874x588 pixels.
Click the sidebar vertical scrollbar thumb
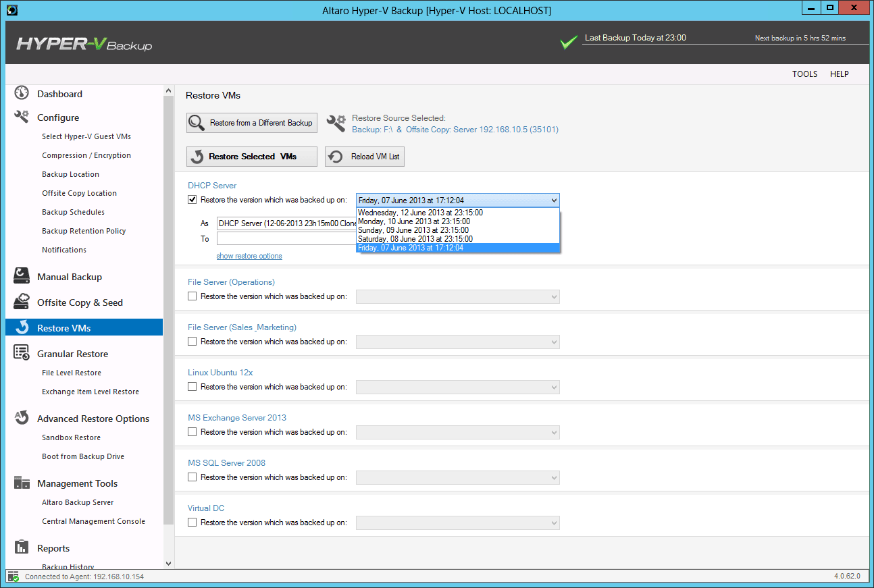[168, 311]
